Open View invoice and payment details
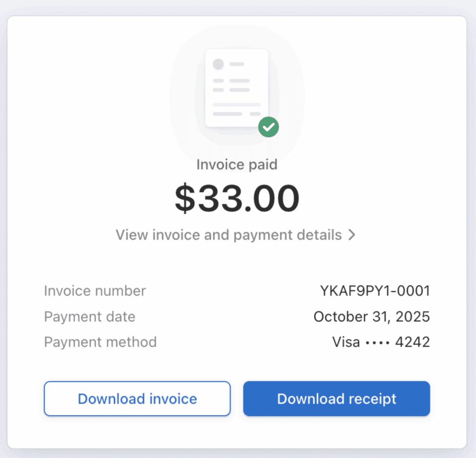 pos(229,235)
